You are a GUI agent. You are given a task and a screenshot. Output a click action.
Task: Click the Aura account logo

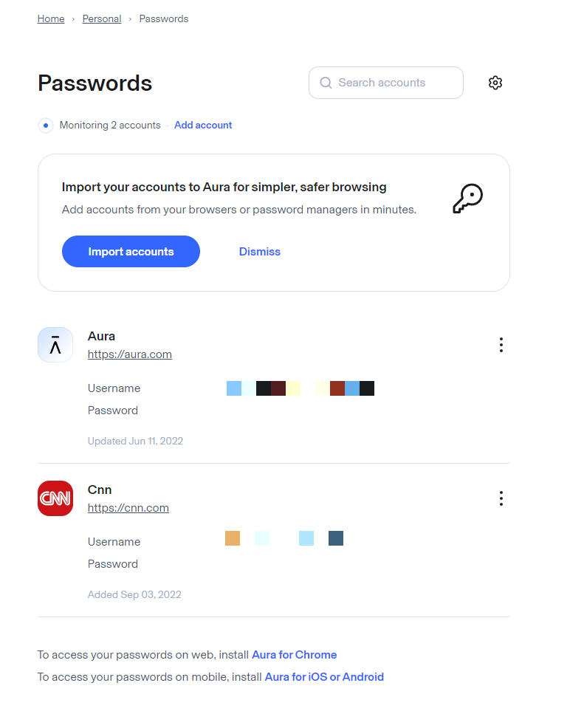point(55,345)
